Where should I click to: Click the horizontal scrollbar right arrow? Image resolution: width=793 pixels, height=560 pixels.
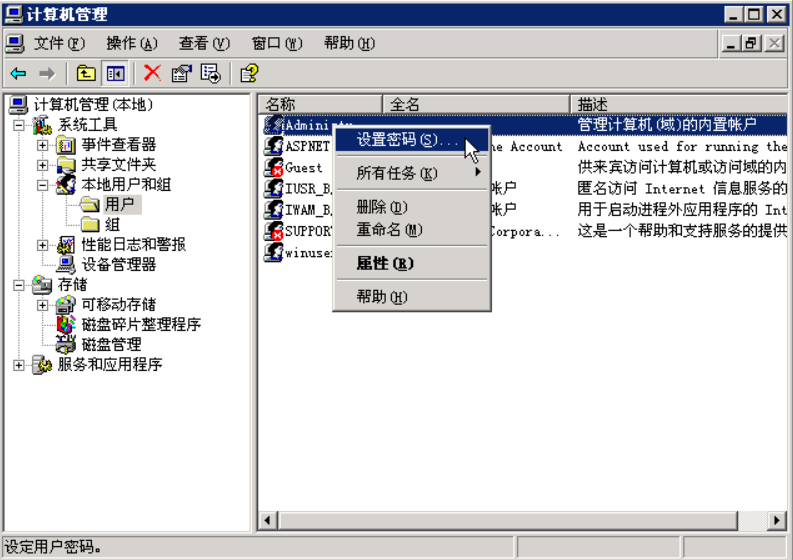(x=776, y=520)
